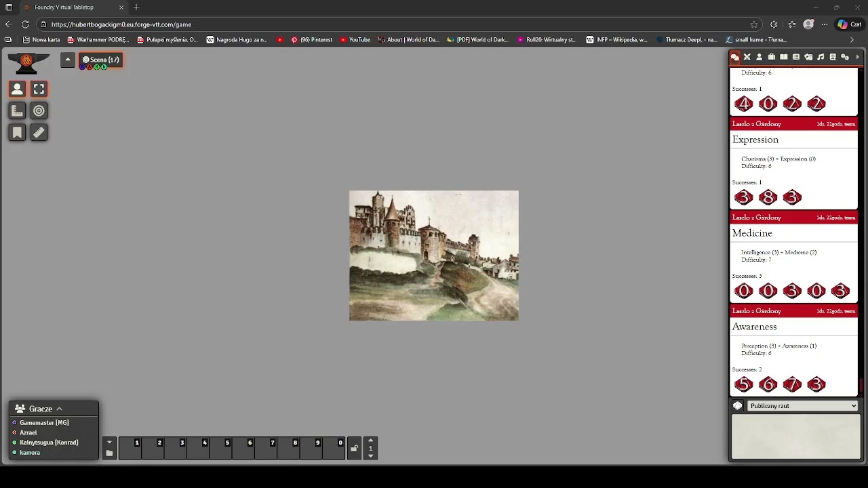Go to previous hotbar page down arrow
The height and width of the screenshot is (488, 868).
click(370, 456)
